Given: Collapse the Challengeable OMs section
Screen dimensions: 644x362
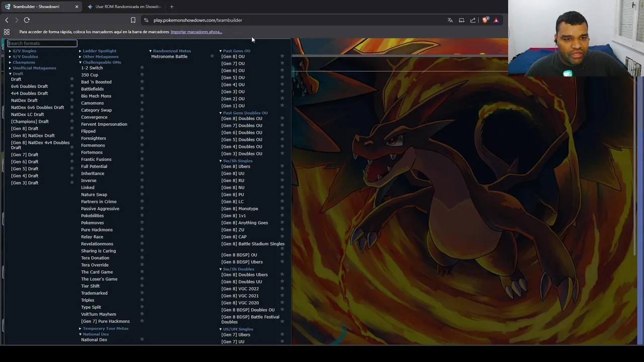Looking at the screenshot, I should [100, 62].
